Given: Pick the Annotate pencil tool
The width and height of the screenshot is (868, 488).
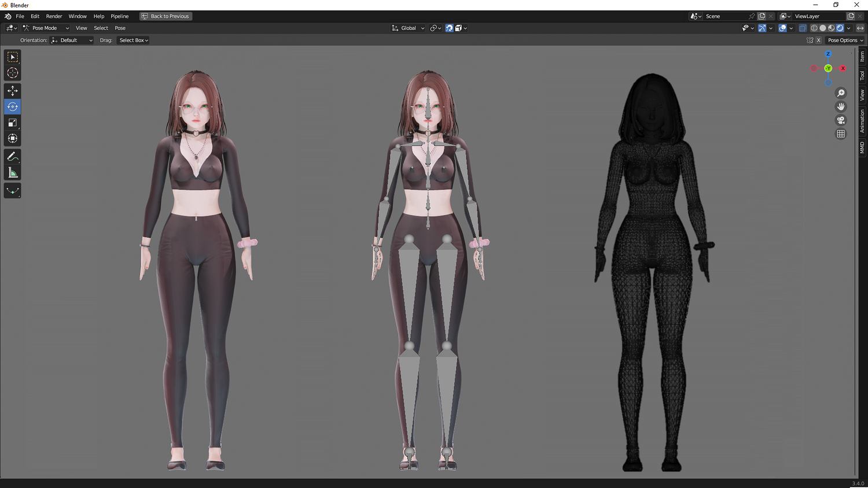Looking at the screenshot, I should coord(12,157).
